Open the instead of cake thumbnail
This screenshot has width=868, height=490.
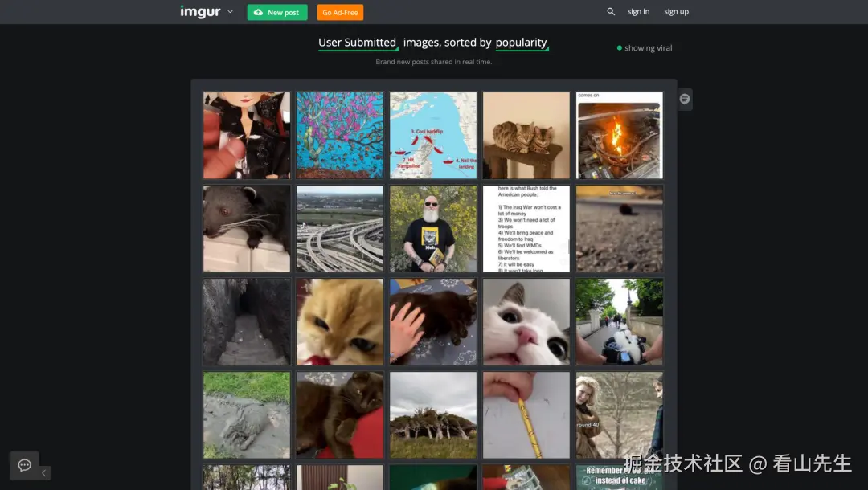[x=620, y=477]
